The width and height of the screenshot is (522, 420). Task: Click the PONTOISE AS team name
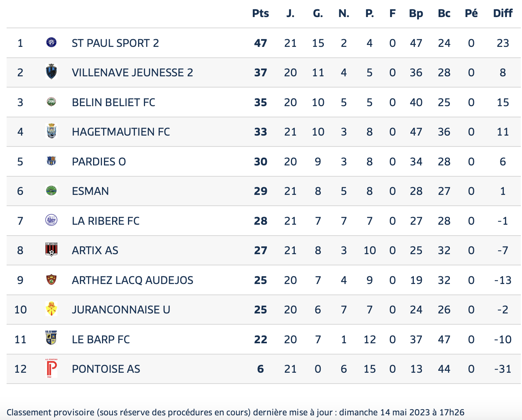click(106, 369)
